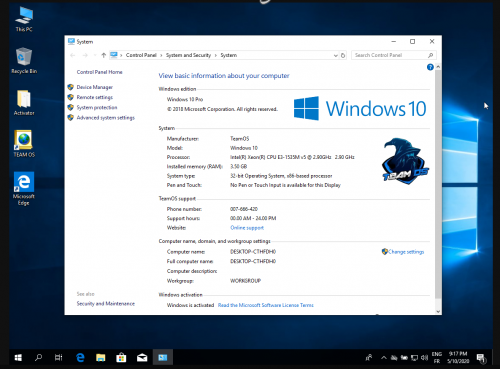Open the TEAM OS desktop shortcut
Screen dimensions: 500x369
tap(24, 143)
